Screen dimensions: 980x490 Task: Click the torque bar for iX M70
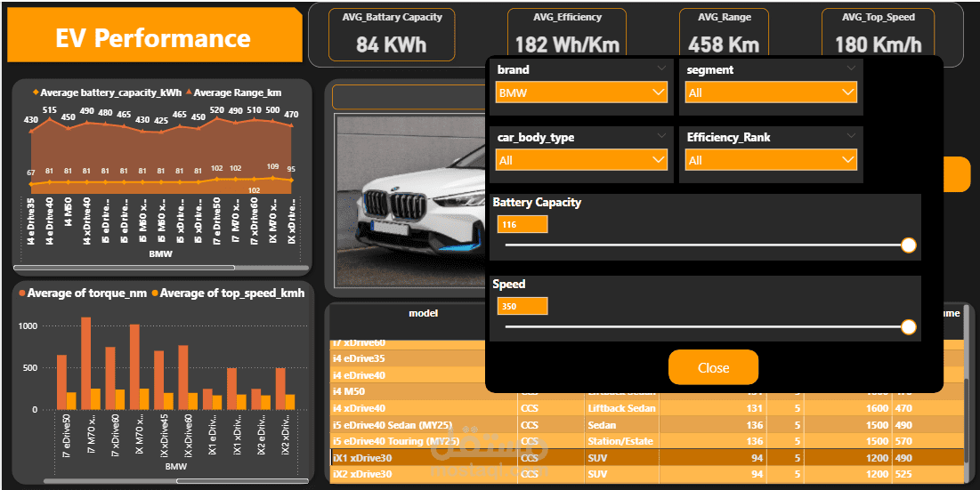click(134, 367)
